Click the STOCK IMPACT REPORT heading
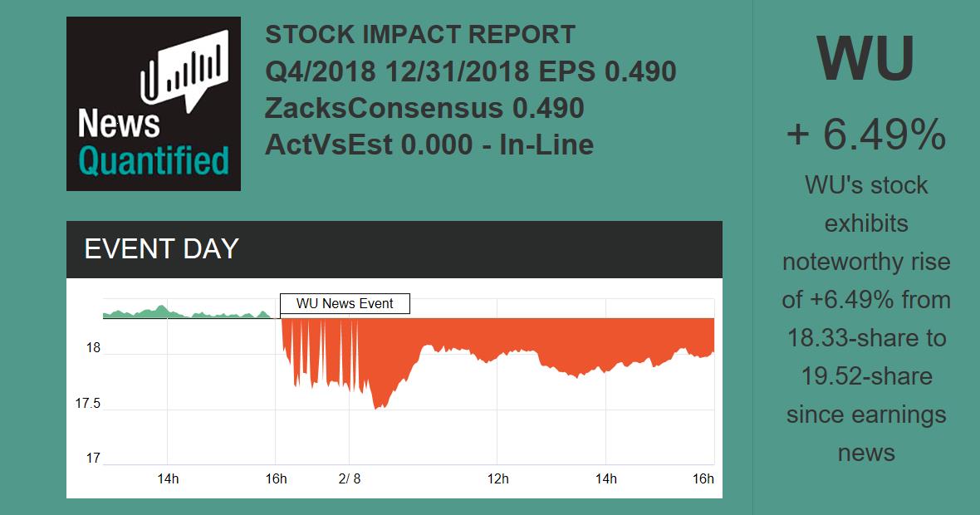Screen dimensions: 980x515 (419, 35)
